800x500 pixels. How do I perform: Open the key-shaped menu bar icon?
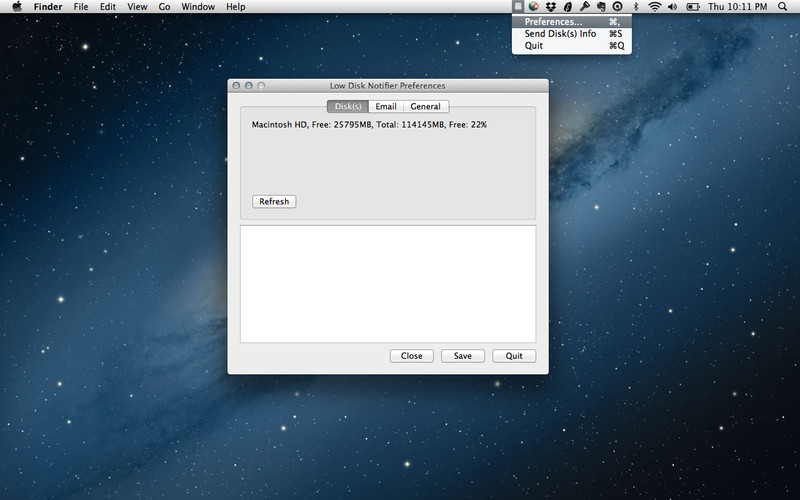pyautogui.click(x=584, y=7)
